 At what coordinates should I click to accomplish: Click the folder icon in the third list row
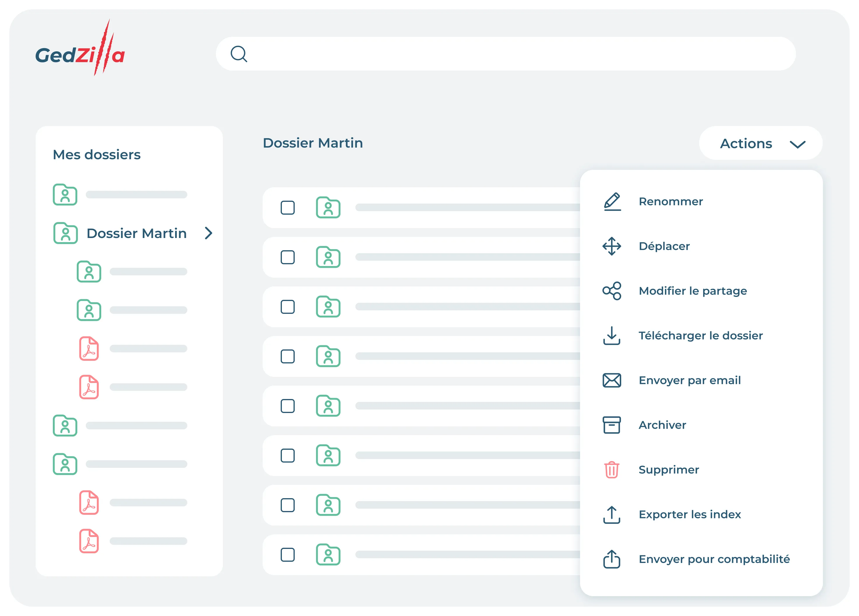point(328,307)
